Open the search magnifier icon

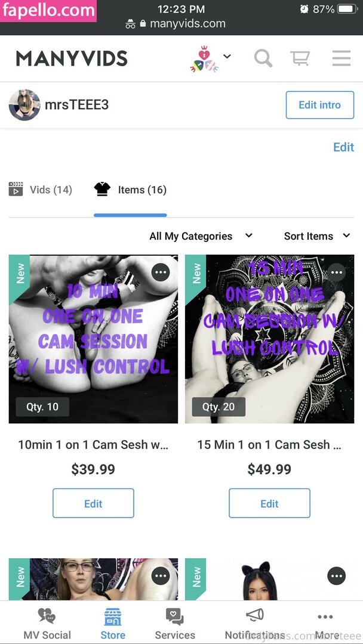coord(263,58)
